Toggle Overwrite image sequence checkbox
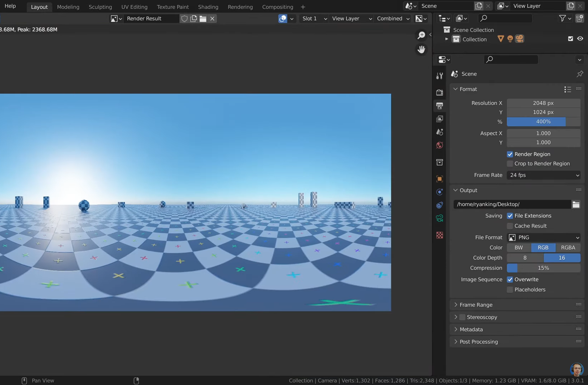This screenshot has width=588, height=385. (x=510, y=279)
